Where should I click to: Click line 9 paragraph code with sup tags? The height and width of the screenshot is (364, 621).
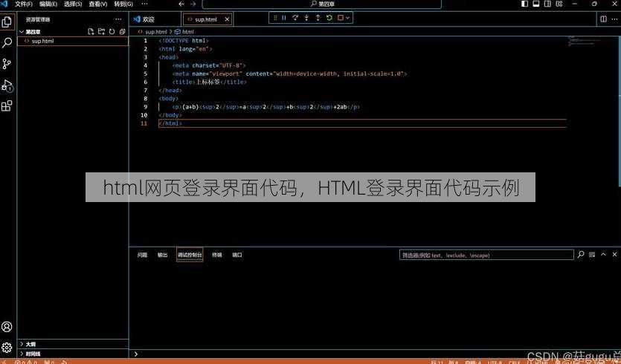click(x=266, y=107)
